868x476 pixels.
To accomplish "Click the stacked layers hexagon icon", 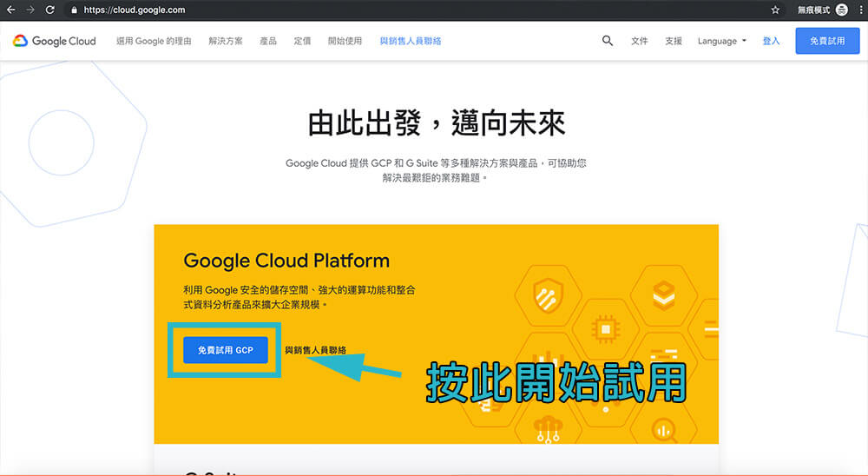I will [x=664, y=295].
